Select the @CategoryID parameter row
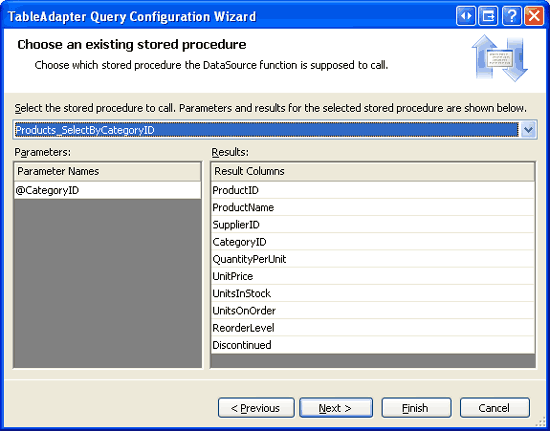The height and width of the screenshot is (431, 550). click(107, 190)
